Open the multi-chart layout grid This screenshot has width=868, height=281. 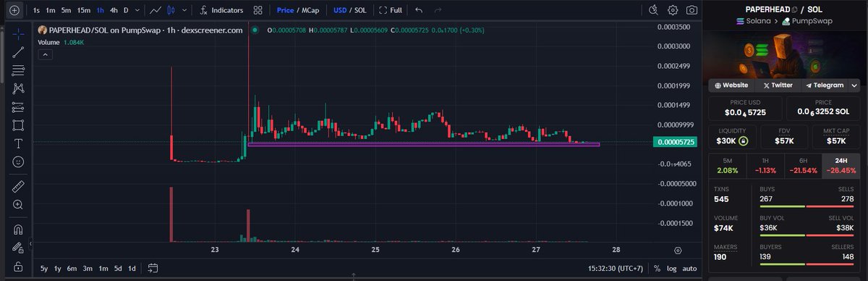[258, 11]
